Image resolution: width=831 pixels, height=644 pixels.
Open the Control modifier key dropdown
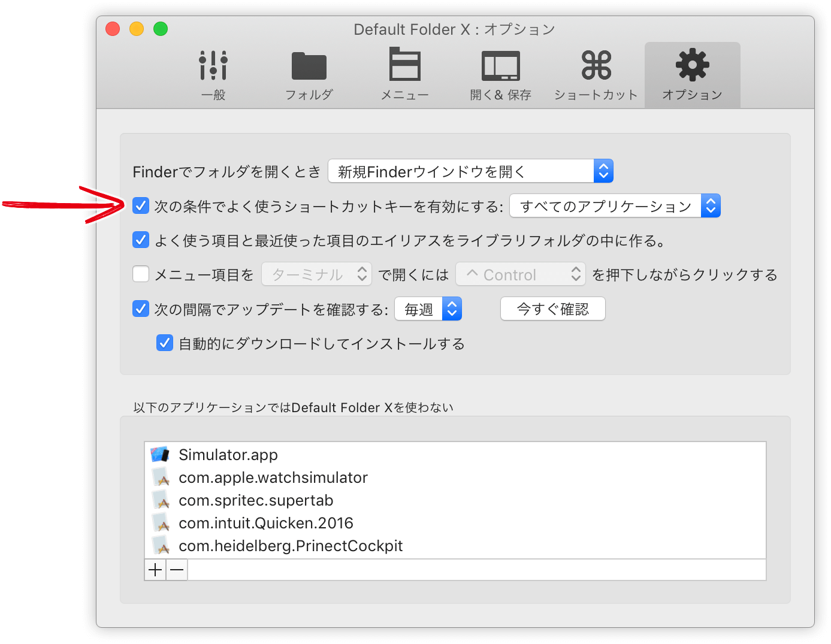[521, 274]
